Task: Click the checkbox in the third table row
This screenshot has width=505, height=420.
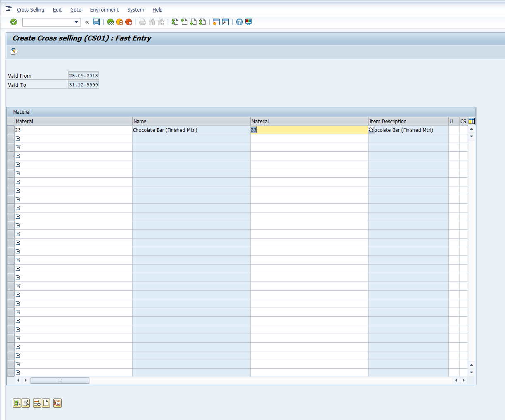Action: pyautogui.click(x=18, y=147)
